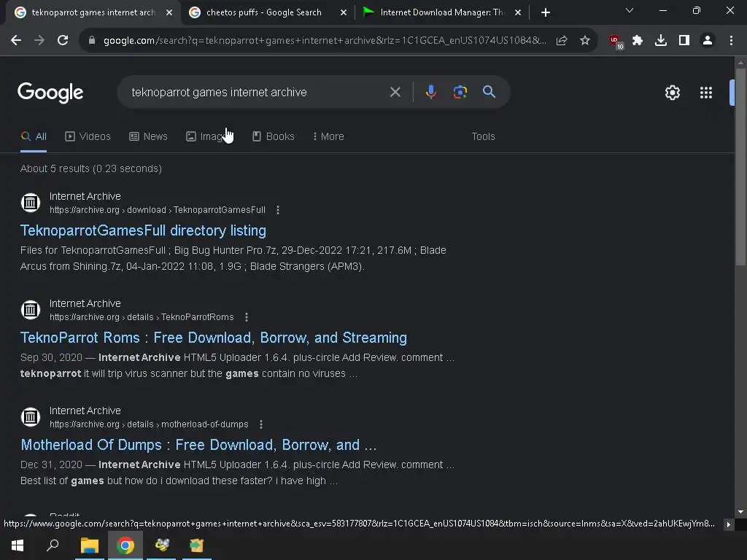Switch to Books results
The width and height of the screenshot is (747, 560).
(x=273, y=136)
